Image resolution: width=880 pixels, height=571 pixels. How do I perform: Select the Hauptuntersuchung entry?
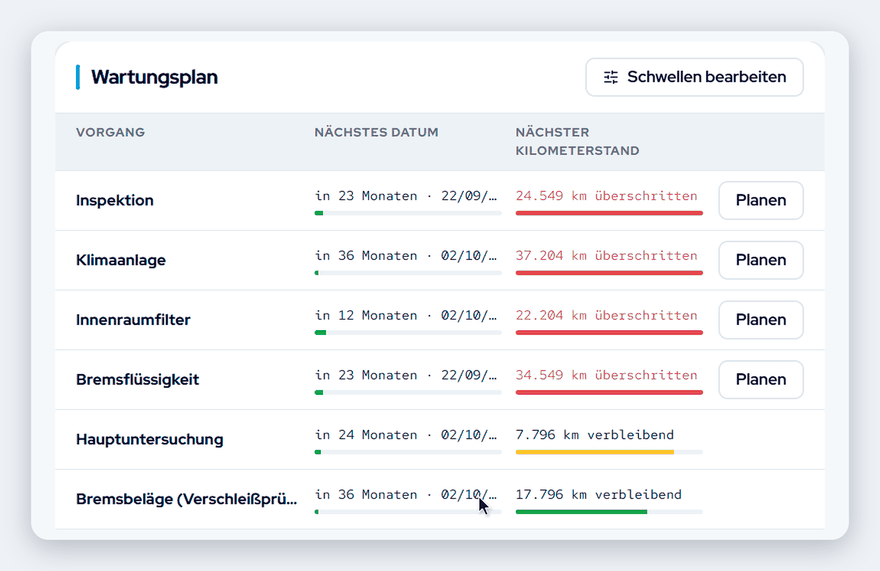tap(149, 439)
